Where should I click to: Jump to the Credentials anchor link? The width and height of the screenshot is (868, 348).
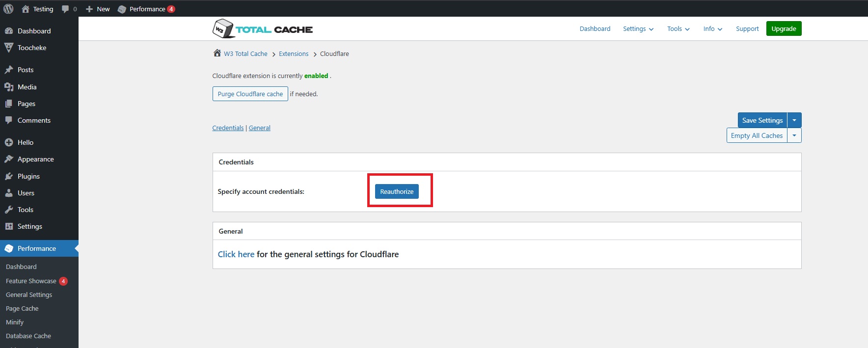coord(228,128)
